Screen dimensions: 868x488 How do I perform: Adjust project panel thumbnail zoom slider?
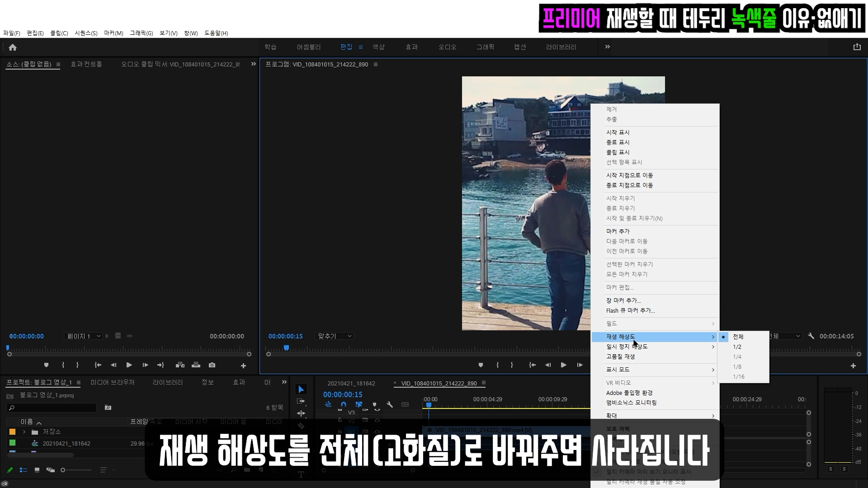pyautogui.click(x=63, y=470)
